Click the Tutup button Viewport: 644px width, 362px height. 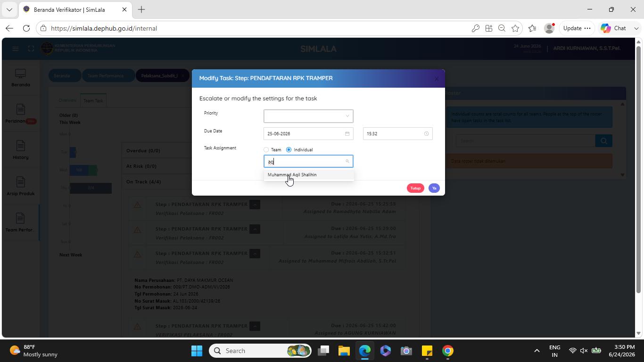(415, 188)
